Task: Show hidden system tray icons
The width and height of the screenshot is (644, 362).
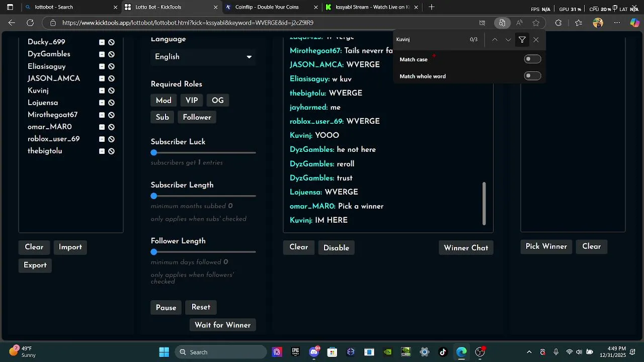Action: [x=529, y=352]
